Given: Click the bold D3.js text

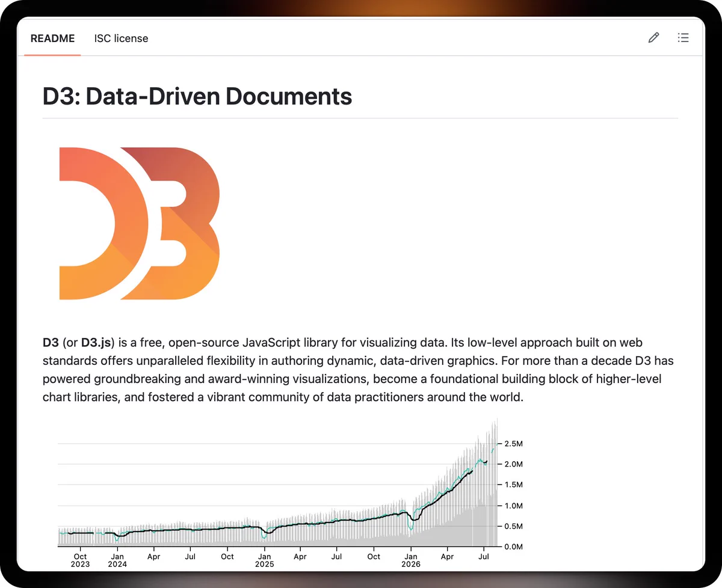Looking at the screenshot, I should tap(96, 343).
